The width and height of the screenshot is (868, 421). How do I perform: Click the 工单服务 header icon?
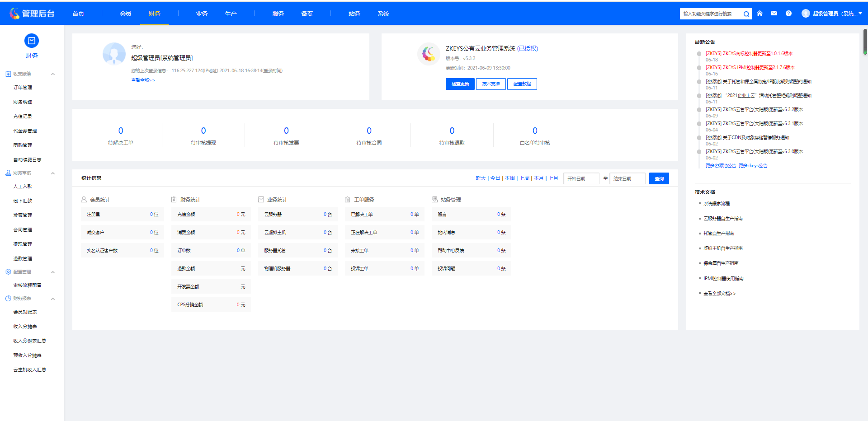coord(347,199)
